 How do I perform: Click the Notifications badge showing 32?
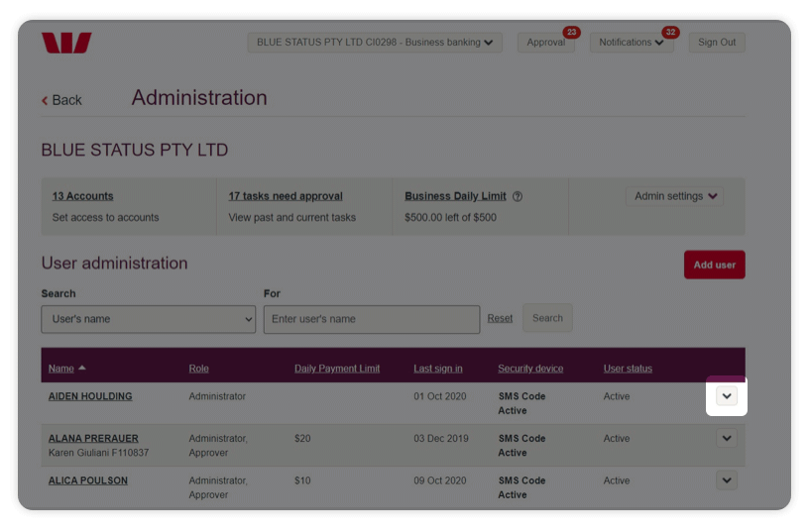[x=670, y=33]
